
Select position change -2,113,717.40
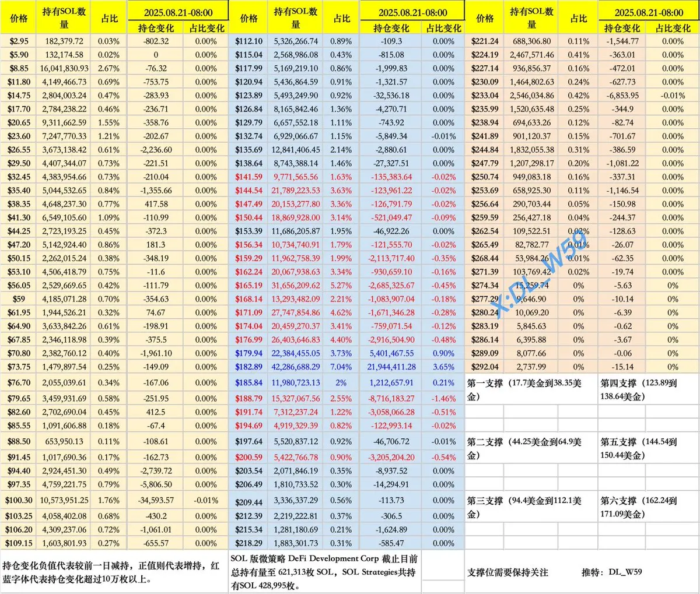pyautogui.click(x=391, y=258)
